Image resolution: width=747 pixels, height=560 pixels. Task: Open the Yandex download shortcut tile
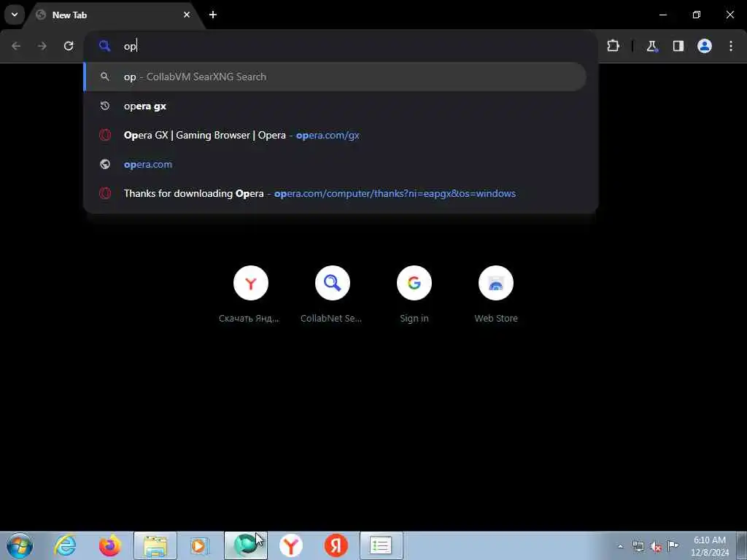251,295
